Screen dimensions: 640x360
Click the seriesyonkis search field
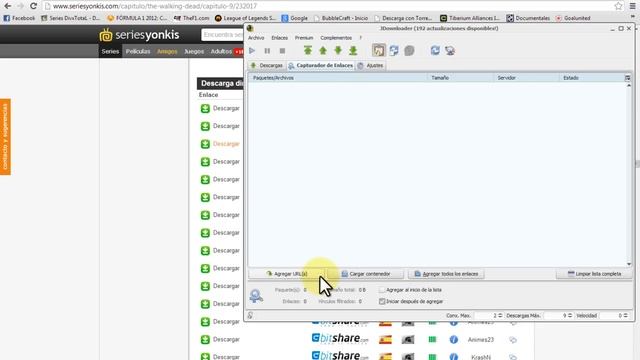pyautogui.click(x=222, y=35)
